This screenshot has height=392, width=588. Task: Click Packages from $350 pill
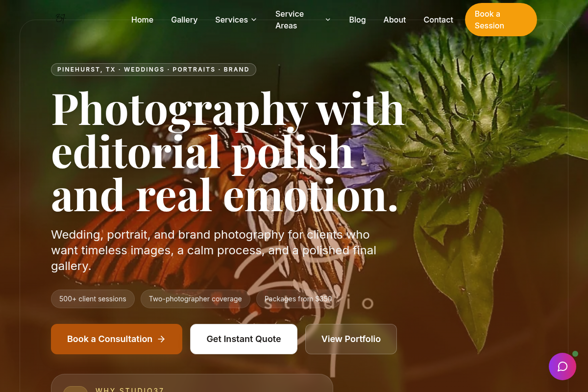[x=298, y=299]
